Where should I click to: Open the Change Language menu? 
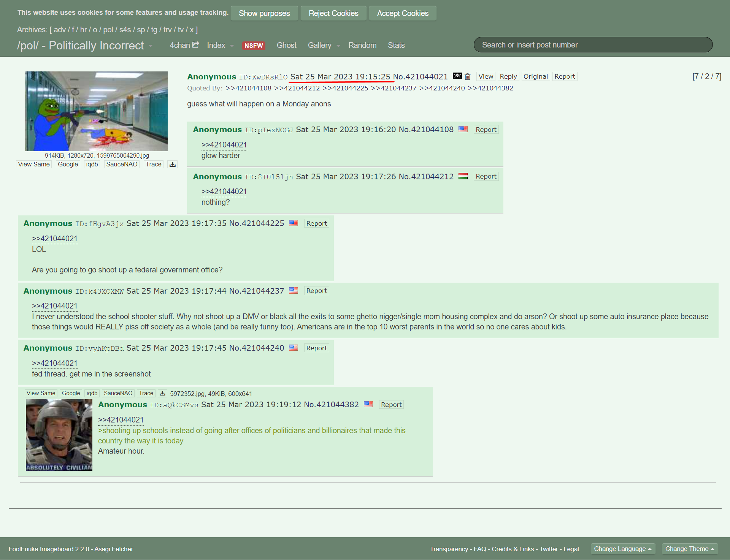coord(622,549)
